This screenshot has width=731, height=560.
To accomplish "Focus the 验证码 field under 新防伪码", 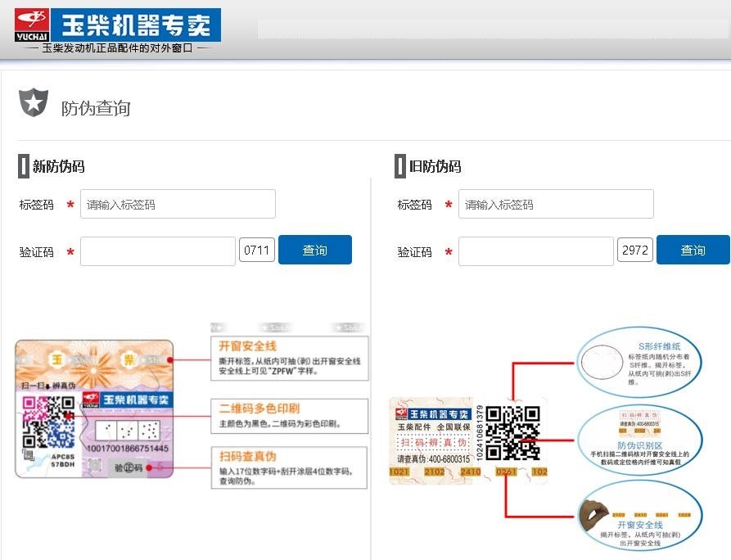I will (157, 251).
